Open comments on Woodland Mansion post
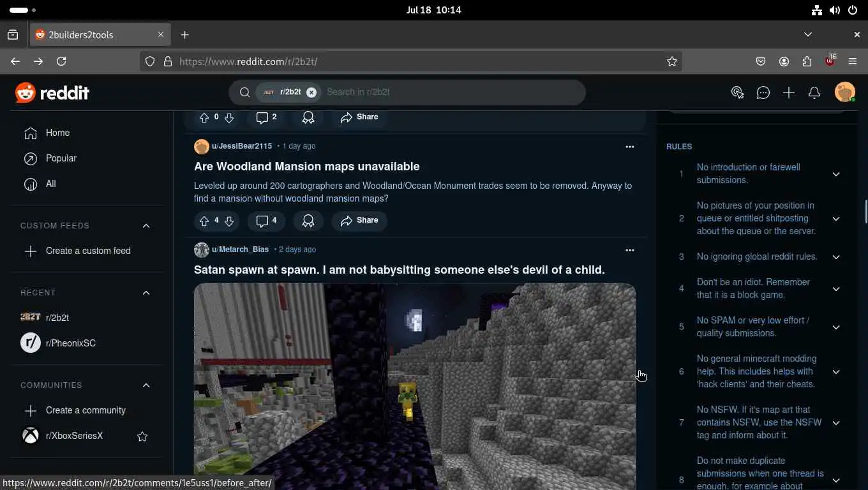This screenshot has height=490, width=868. click(x=266, y=221)
